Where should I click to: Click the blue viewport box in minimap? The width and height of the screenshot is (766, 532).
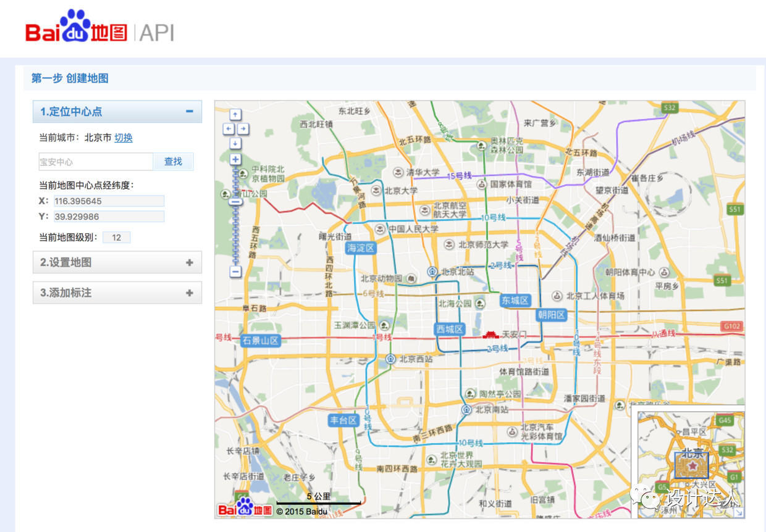coord(691,465)
